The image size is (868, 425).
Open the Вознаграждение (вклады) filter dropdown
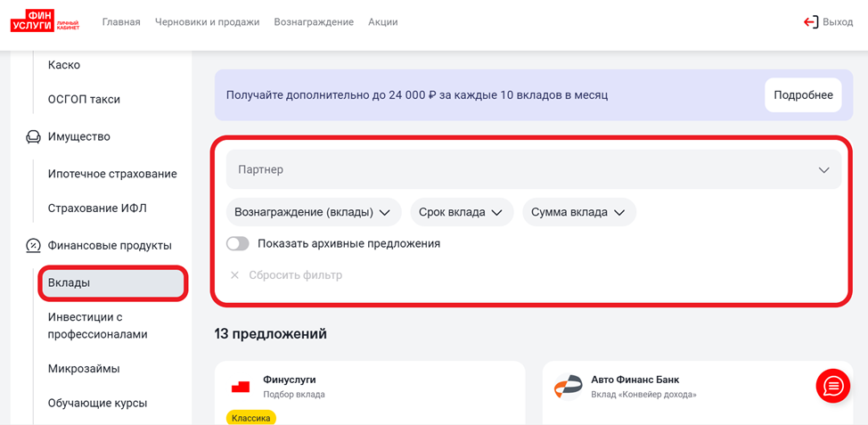click(312, 212)
